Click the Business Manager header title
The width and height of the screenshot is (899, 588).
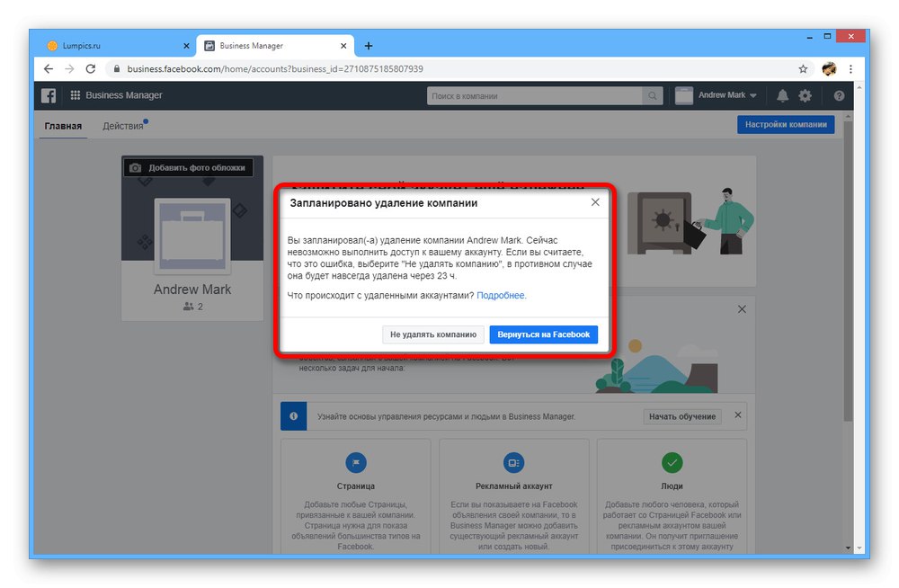tap(124, 95)
